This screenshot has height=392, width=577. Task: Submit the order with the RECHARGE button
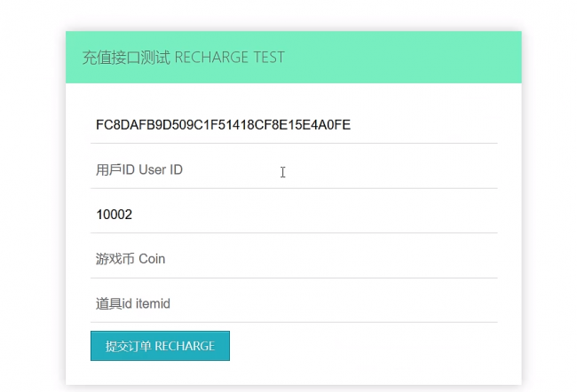coord(160,346)
